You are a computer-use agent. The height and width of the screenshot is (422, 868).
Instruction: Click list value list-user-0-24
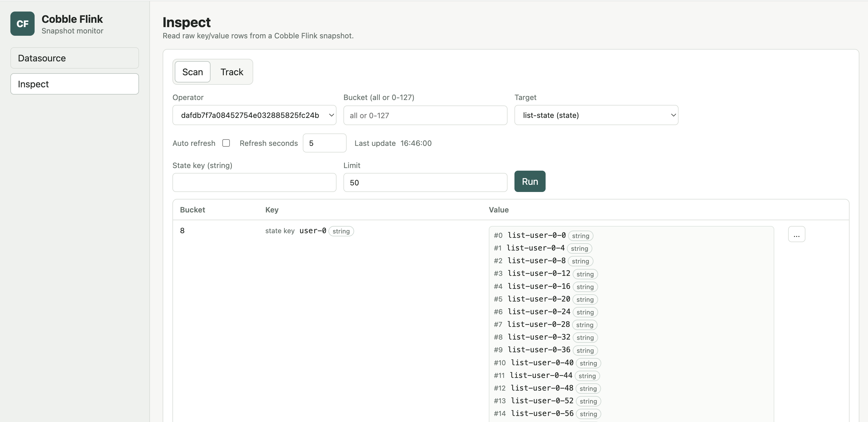pos(539,312)
